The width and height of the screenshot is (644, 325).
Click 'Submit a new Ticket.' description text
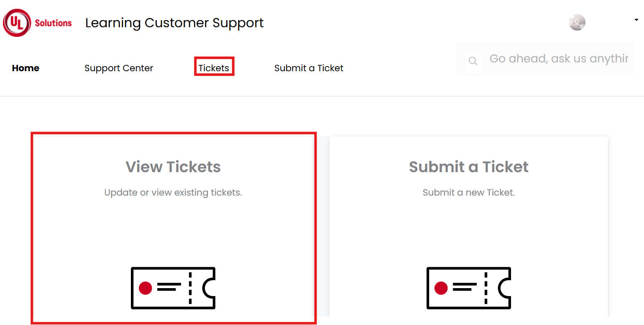tap(469, 193)
